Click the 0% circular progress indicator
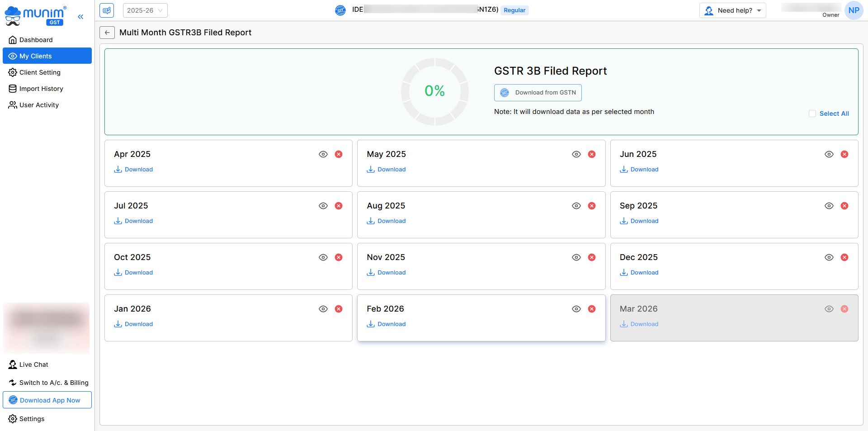868x431 pixels. click(x=434, y=91)
